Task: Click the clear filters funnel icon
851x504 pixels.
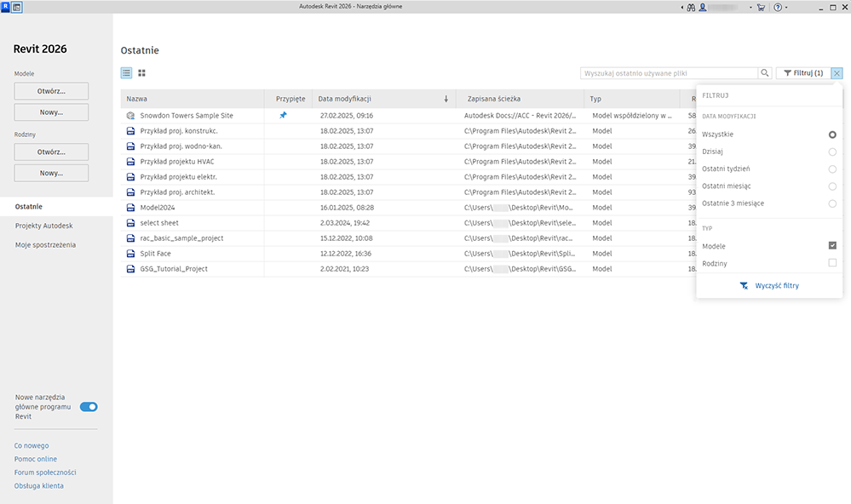Action: point(744,285)
